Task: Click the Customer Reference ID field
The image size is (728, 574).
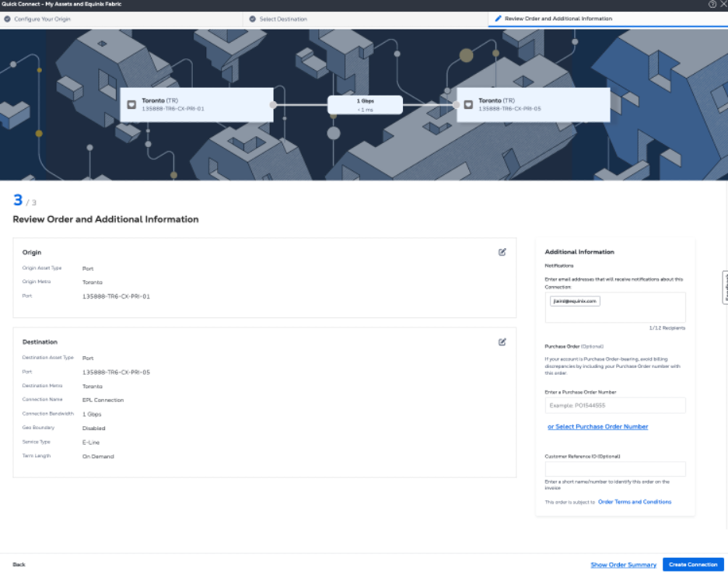Action: pos(614,469)
